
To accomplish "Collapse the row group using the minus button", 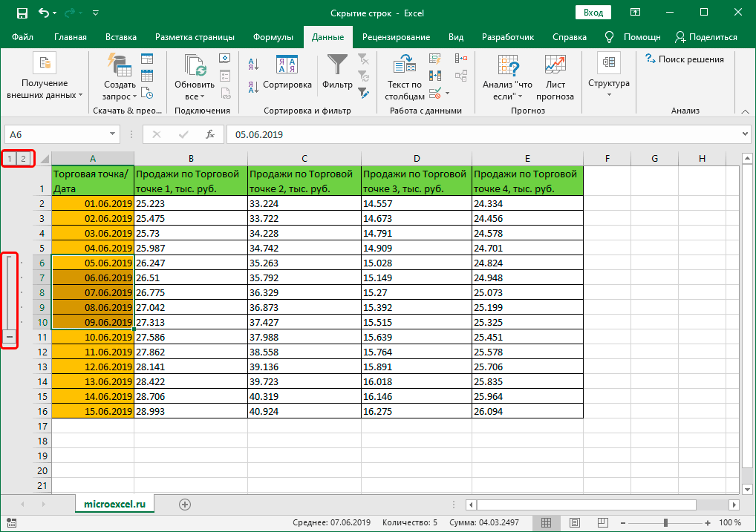I will (x=10, y=337).
